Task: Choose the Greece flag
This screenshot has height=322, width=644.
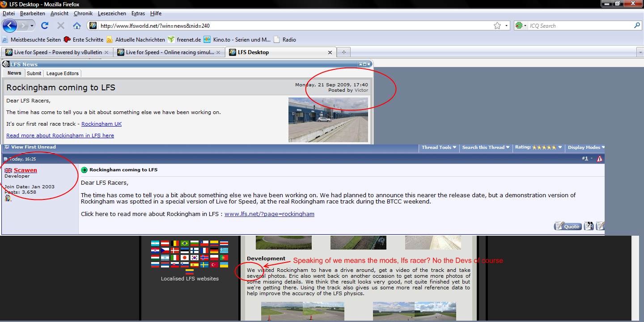Action: (224, 251)
